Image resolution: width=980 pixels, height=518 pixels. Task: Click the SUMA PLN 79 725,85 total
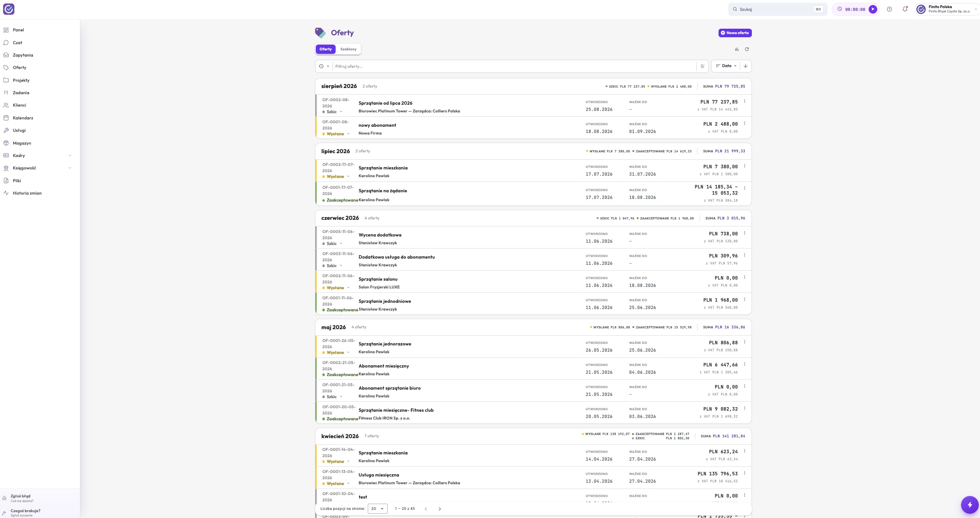[x=724, y=86]
